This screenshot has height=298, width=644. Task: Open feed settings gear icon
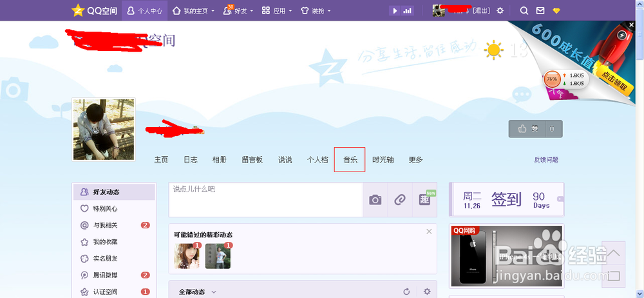pos(427,292)
